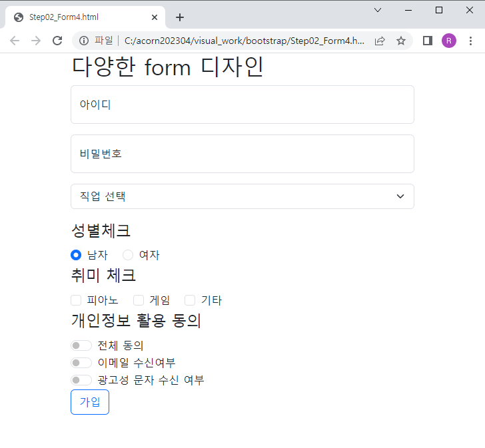Select the 여자 radio button
Screen dimensions: 485x448
128,255
